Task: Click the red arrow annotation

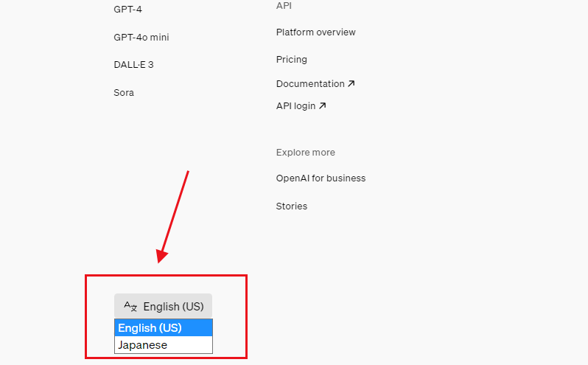Action: click(175, 215)
